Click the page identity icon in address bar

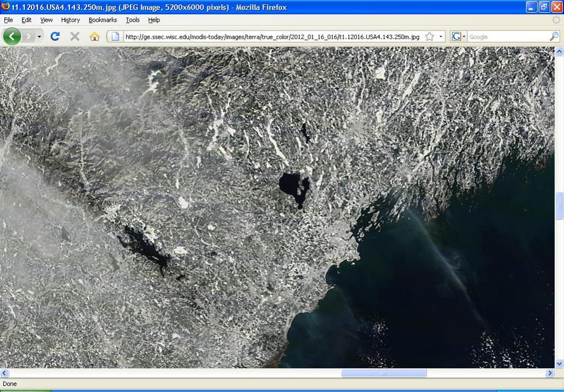pos(115,36)
